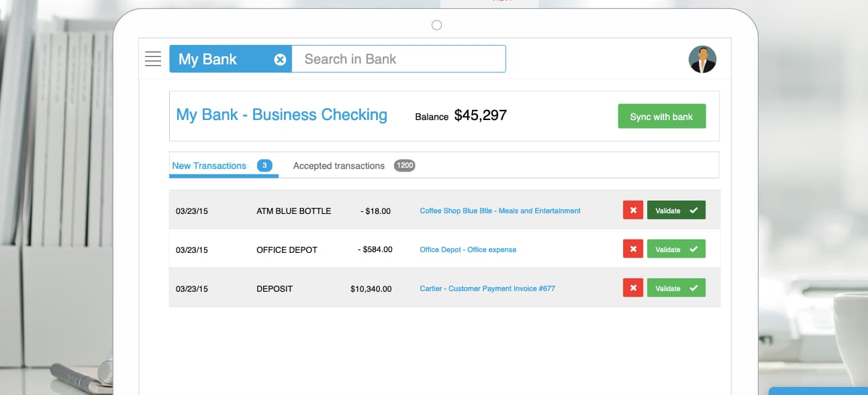Open the user profile avatar
Viewport: 868px width, 395px height.
coord(702,59)
